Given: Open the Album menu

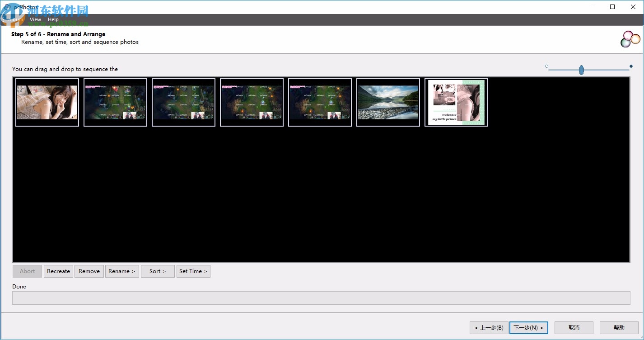Looking at the screenshot, I should coord(15,19).
